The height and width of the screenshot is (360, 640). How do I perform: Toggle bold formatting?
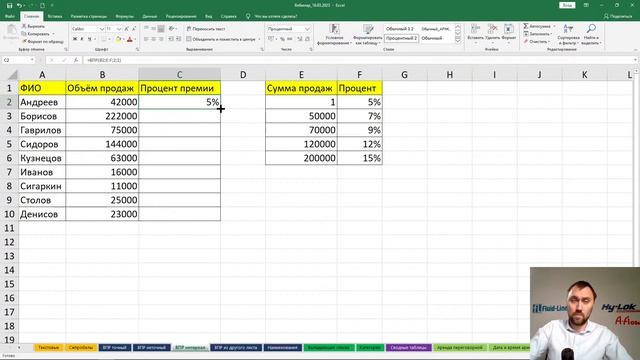pyautogui.click(x=75, y=39)
